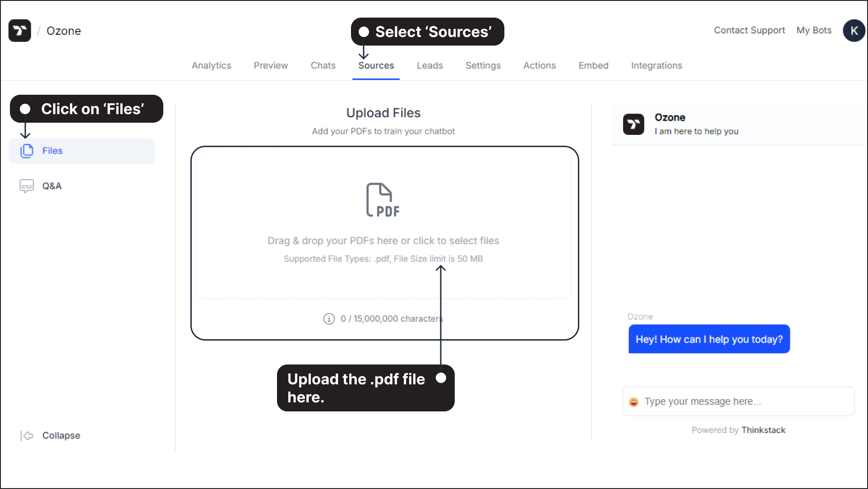Click the Q&A icon in sidebar
Screen dimensions: 868x489
coord(27,185)
